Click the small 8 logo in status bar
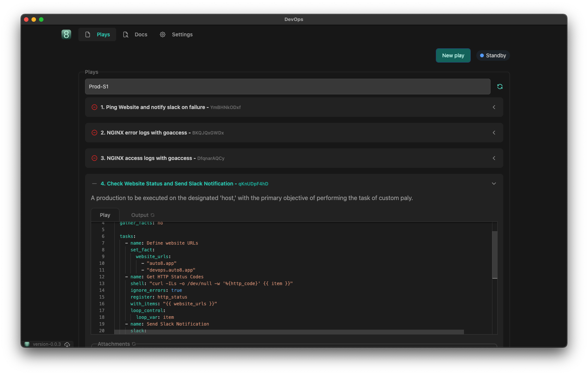 click(27, 344)
